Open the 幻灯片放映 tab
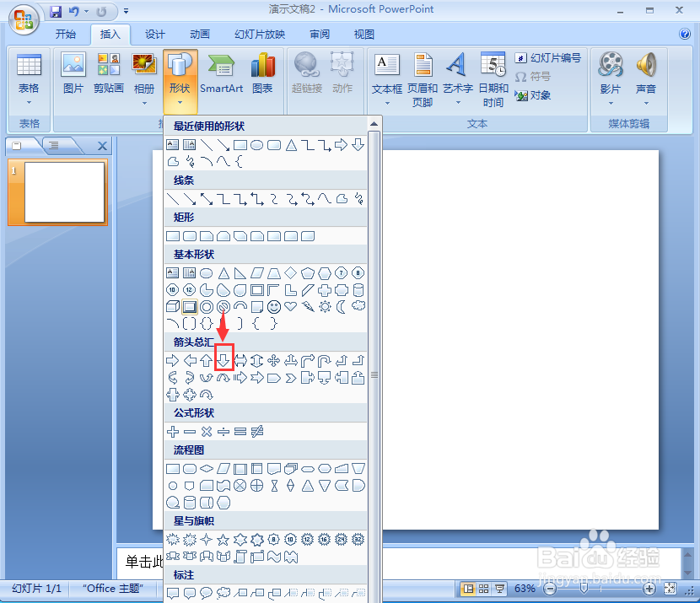This screenshot has width=700, height=603. click(x=260, y=35)
